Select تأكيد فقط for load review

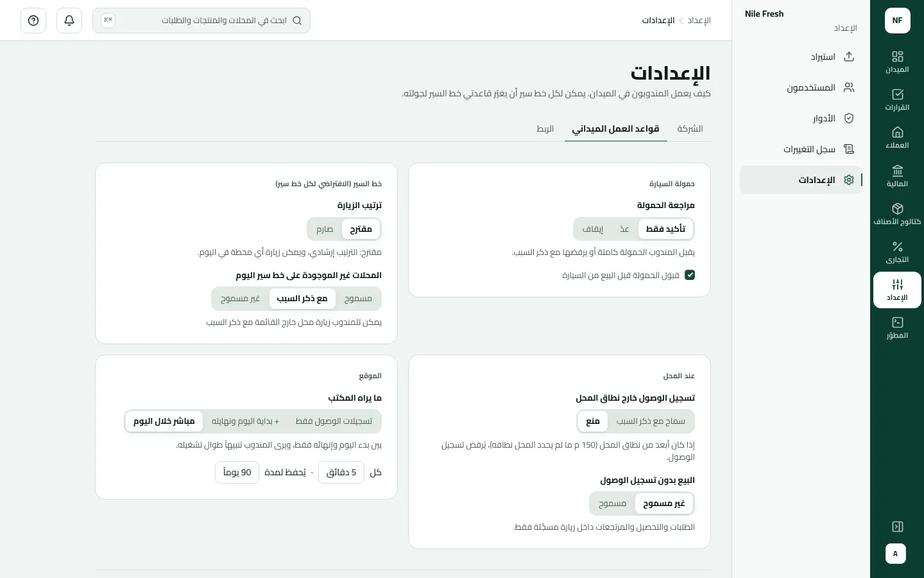(665, 229)
